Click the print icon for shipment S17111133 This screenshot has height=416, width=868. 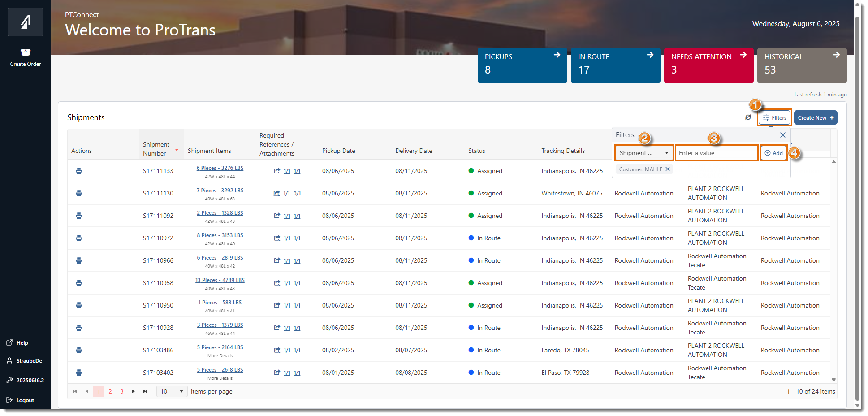[x=79, y=171]
